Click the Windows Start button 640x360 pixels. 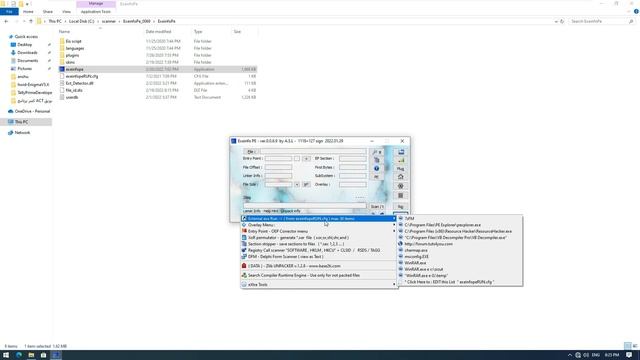[6, 355]
